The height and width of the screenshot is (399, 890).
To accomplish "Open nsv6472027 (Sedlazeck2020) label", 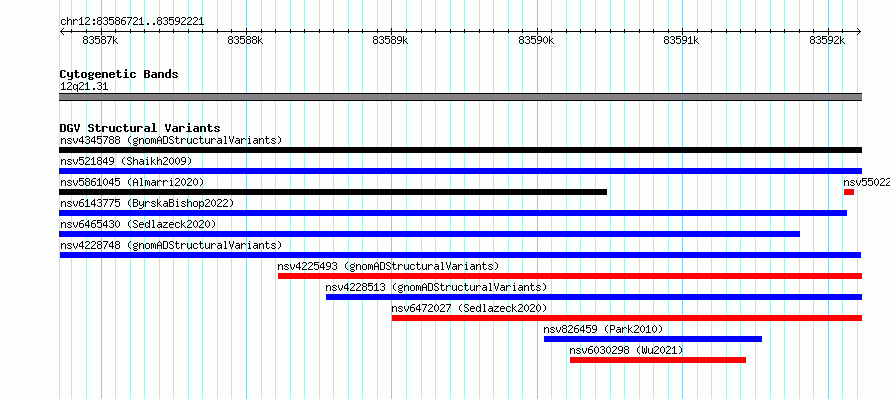I will pos(469,308).
